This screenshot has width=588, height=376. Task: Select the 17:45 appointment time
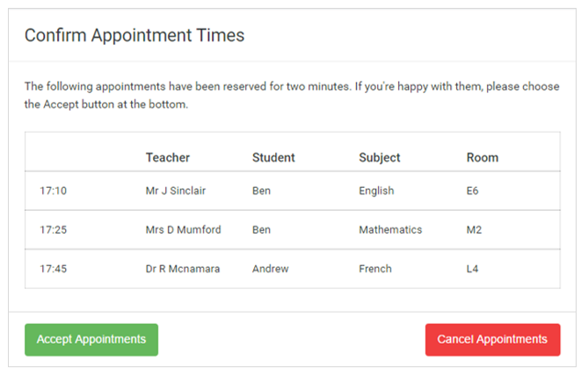53,269
